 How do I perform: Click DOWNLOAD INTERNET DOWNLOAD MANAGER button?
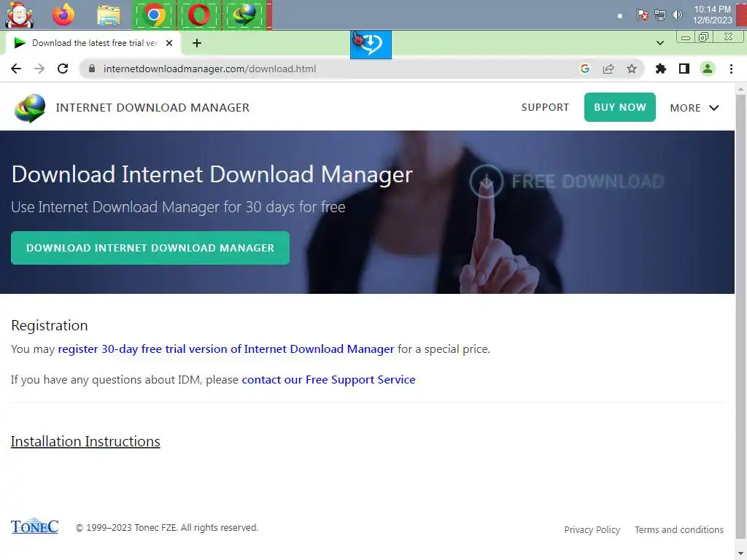tap(150, 248)
